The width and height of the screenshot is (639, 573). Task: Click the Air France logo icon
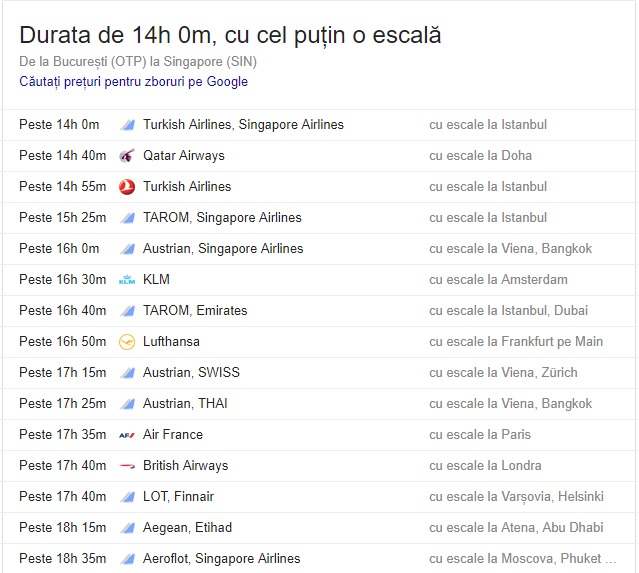coord(127,435)
